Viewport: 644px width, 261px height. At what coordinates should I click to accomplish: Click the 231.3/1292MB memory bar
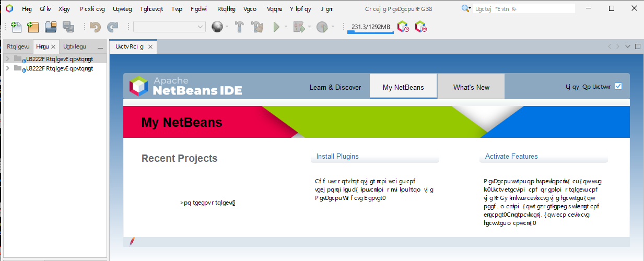click(x=370, y=27)
